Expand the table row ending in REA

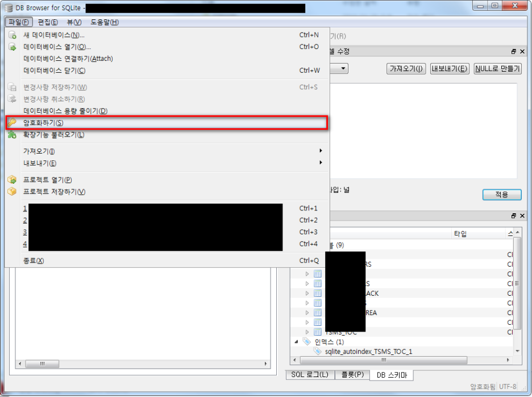307,312
